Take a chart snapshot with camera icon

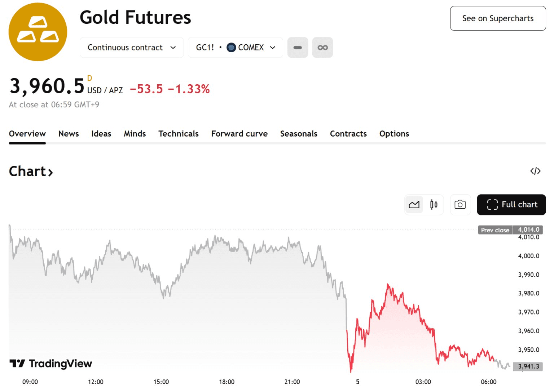(460, 205)
